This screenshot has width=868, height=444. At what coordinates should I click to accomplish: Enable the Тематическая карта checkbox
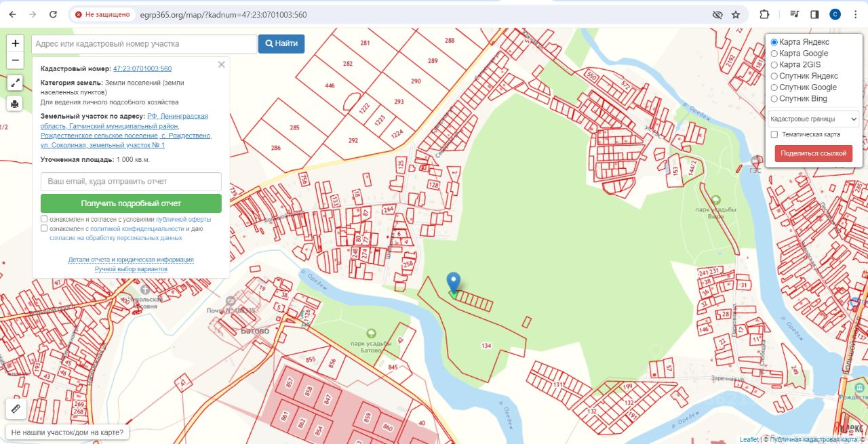tap(774, 134)
